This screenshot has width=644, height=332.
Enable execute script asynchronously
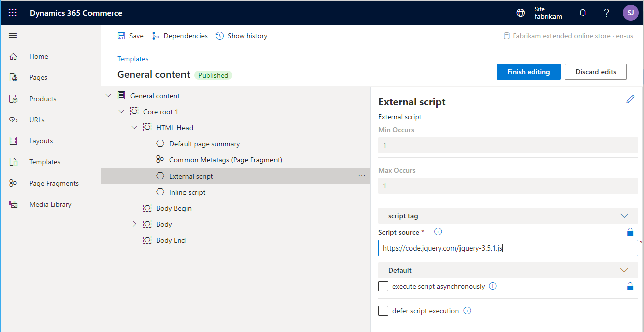383,286
